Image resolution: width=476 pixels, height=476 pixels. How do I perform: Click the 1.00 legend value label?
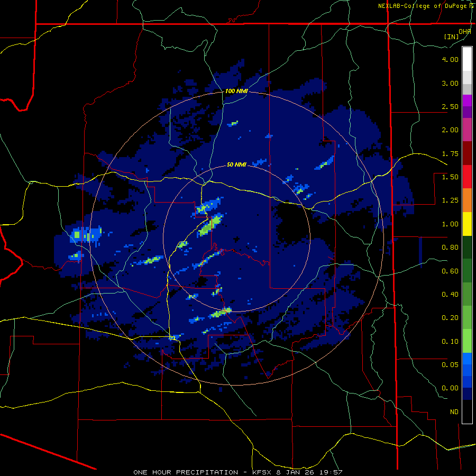[450, 224]
